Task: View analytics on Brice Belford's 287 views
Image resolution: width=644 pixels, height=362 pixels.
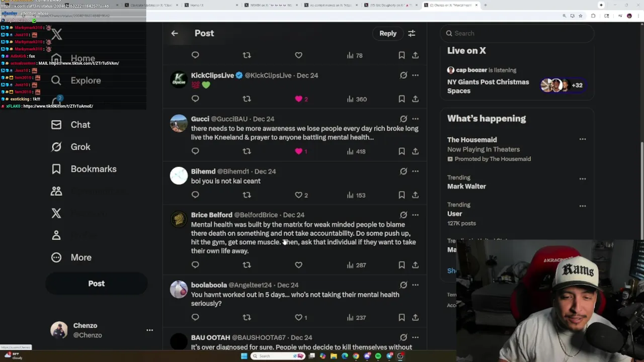Action: [x=356, y=265]
